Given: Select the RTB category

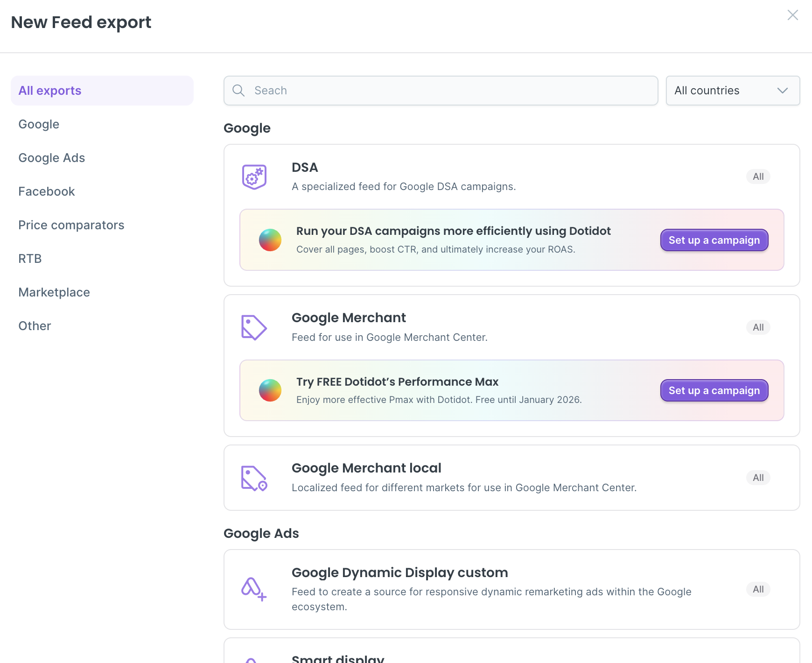Looking at the screenshot, I should click(x=30, y=259).
